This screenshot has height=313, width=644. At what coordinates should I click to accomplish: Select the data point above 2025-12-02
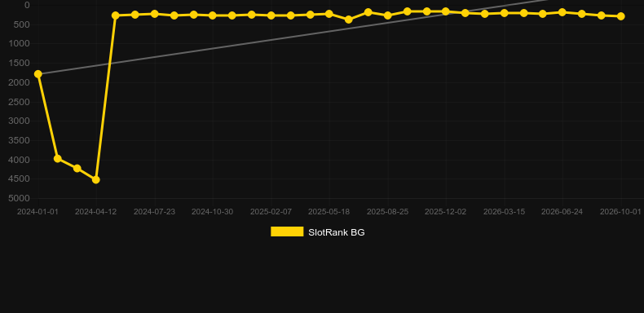point(446,11)
